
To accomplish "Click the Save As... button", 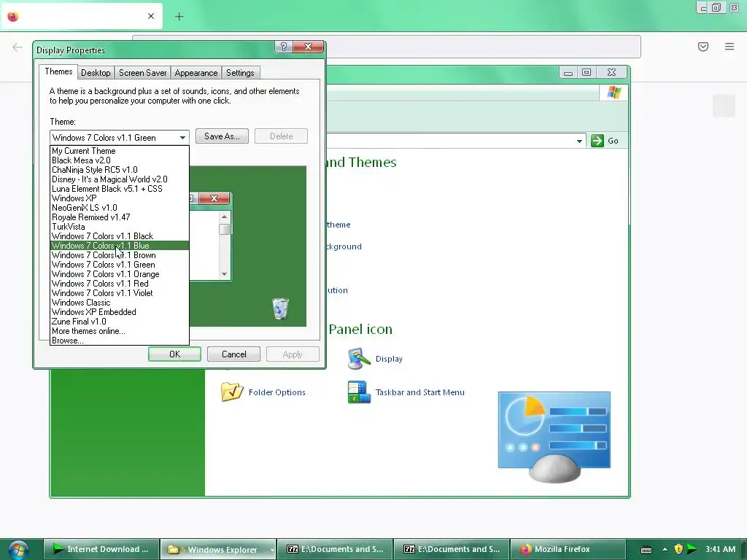I will click(x=222, y=136).
